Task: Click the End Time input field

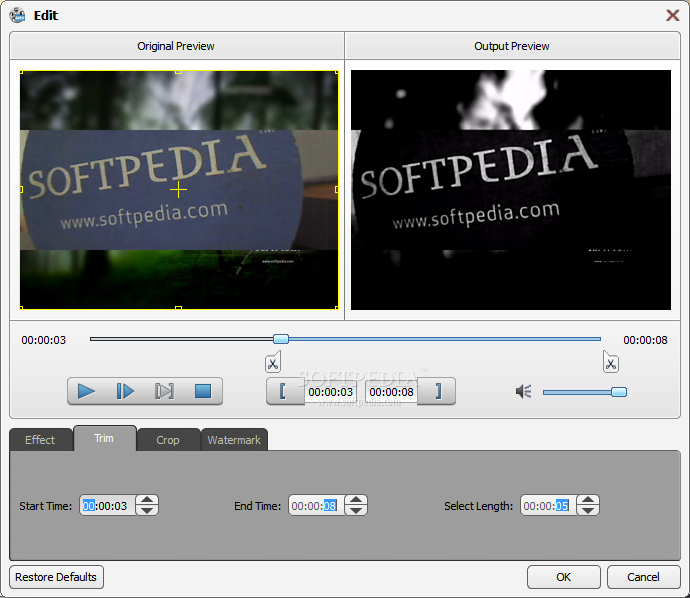Action: [x=316, y=505]
